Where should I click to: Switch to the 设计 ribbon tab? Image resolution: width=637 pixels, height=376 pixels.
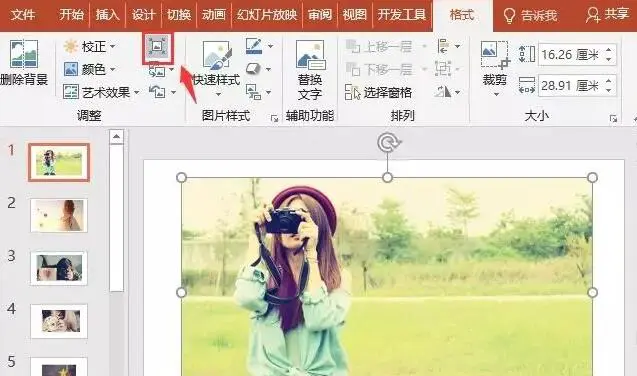pyautogui.click(x=143, y=15)
